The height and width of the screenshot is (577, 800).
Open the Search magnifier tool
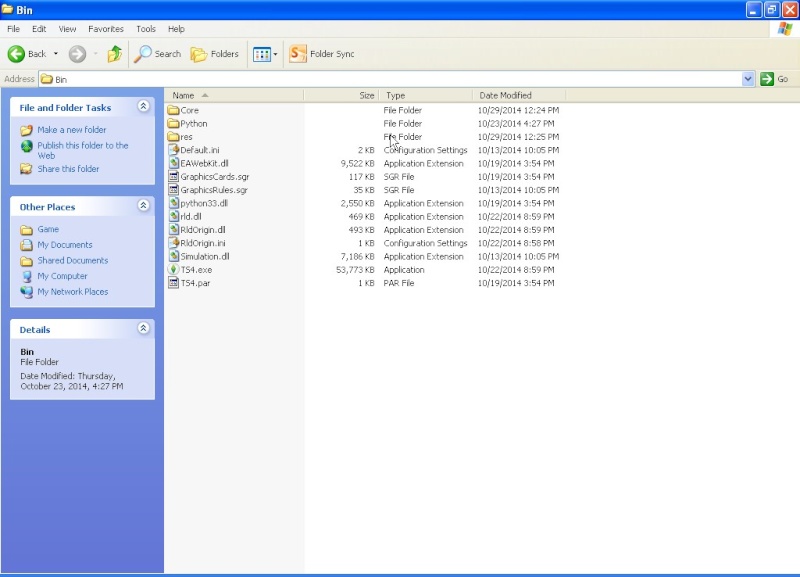coord(157,54)
